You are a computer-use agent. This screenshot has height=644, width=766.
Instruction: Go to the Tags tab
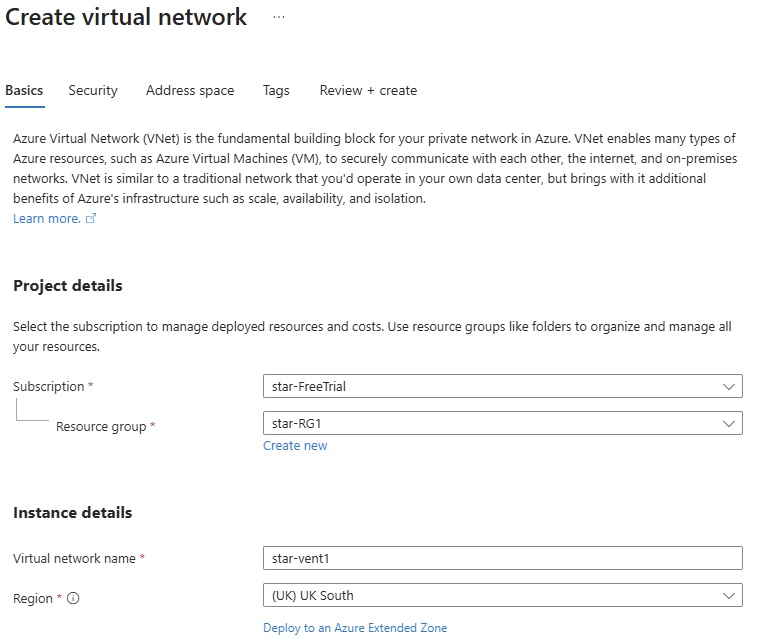tap(276, 90)
